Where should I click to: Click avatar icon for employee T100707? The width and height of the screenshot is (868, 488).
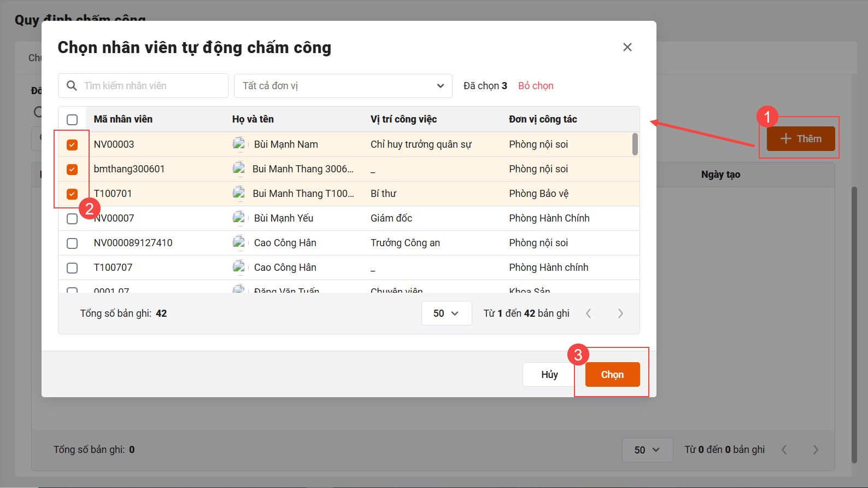click(239, 268)
